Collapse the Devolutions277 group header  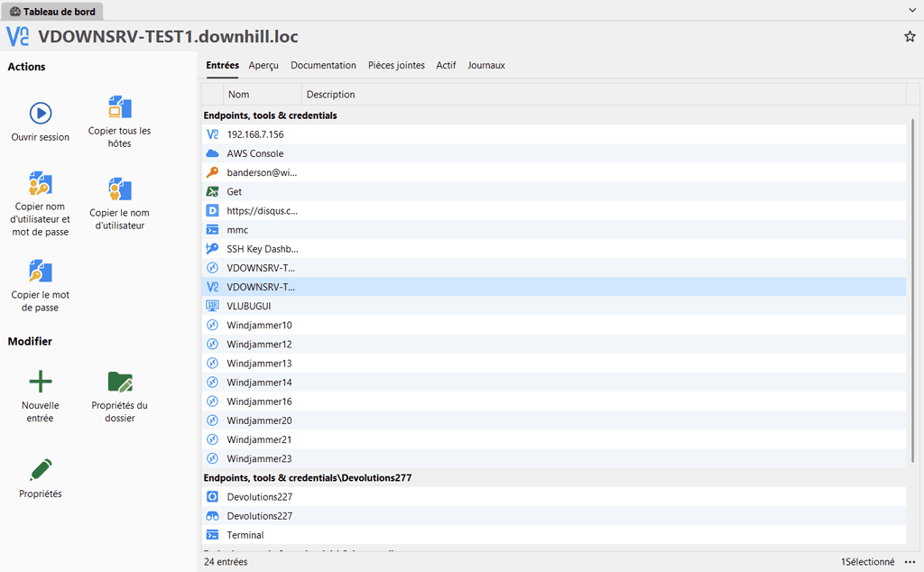[x=308, y=477]
